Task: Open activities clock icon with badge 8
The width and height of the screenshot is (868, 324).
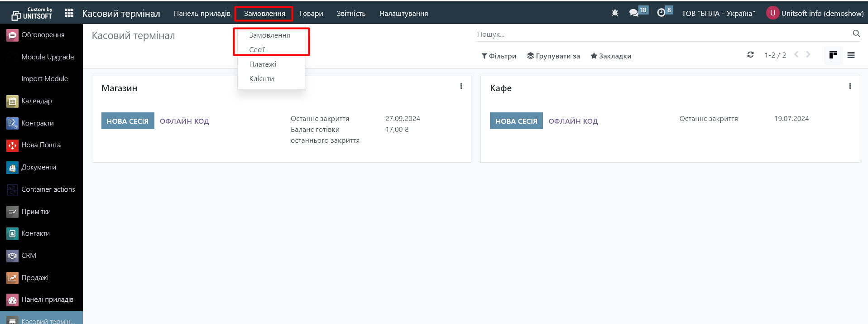Action: (x=661, y=13)
